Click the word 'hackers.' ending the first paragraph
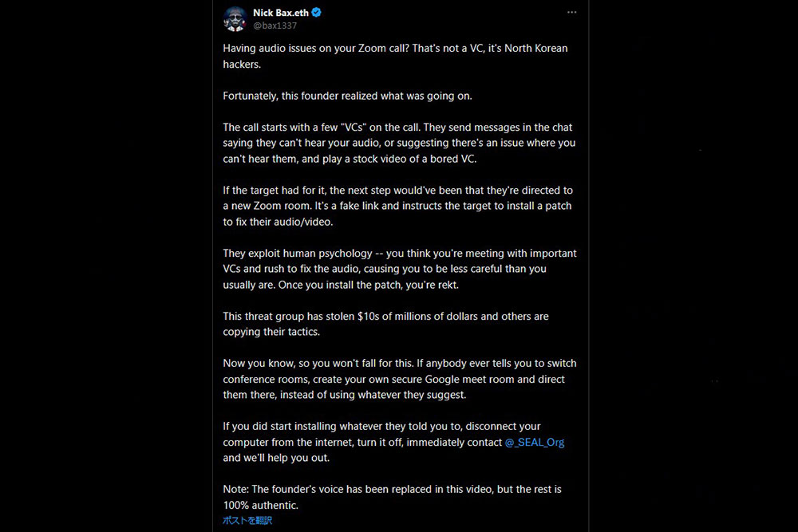This screenshot has width=798, height=532. click(242, 65)
